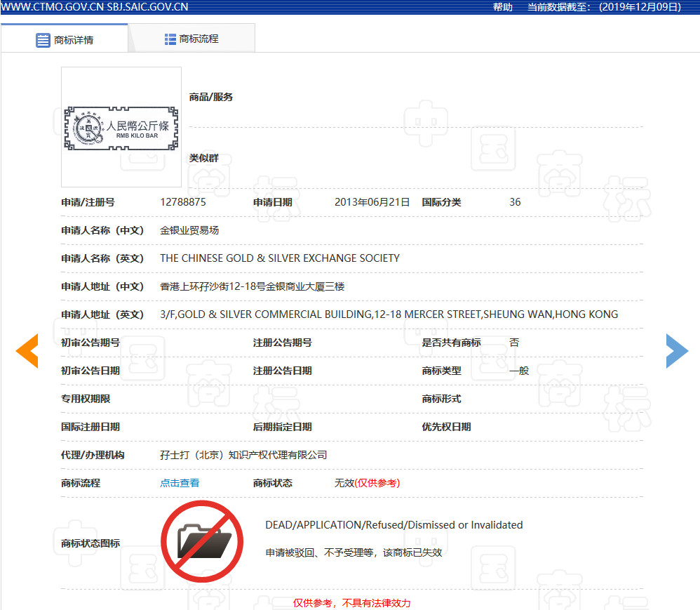Image resolution: width=700 pixels, height=610 pixels.
Task: Click the 专用权期限 label
Action: (x=86, y=399)
